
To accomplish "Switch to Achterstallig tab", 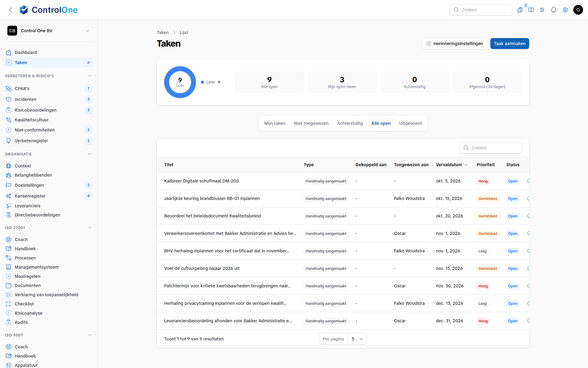I will tap(350, 123).
